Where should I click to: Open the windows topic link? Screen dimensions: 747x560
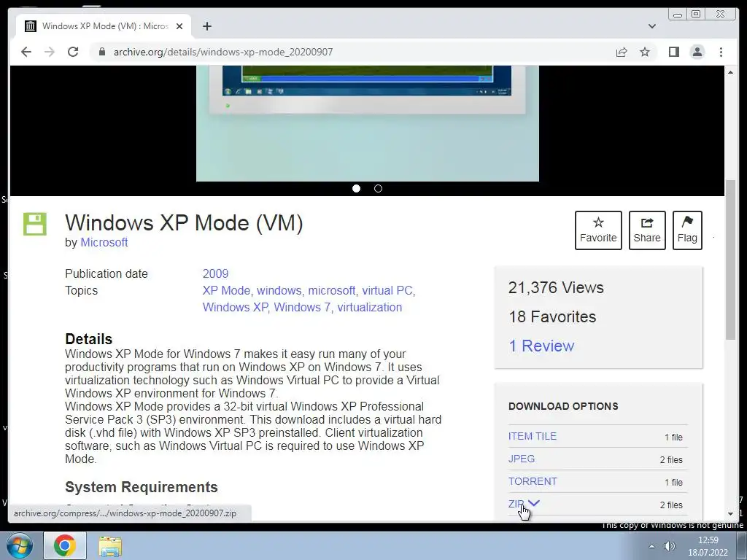pyautogui.click(x=279, y=290)
